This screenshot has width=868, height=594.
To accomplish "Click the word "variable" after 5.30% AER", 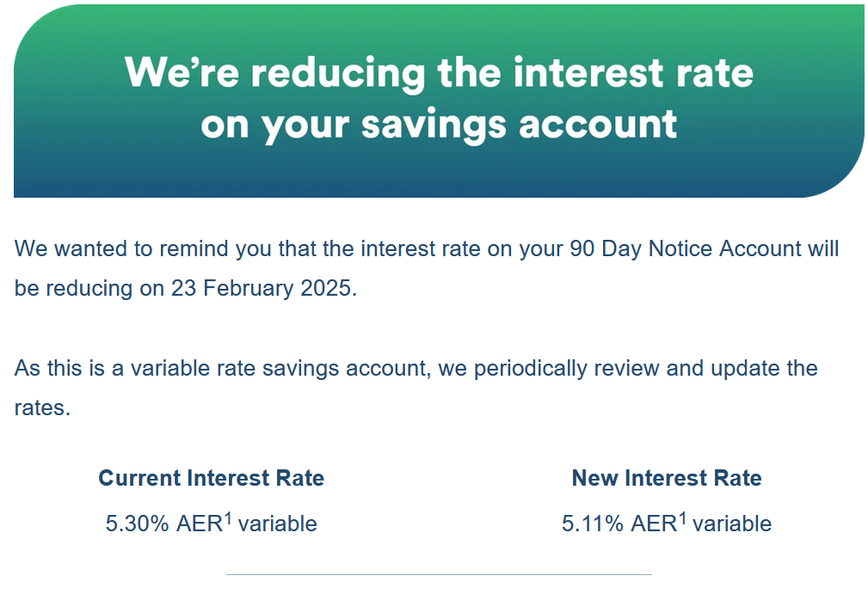I will tap(277, 524).
